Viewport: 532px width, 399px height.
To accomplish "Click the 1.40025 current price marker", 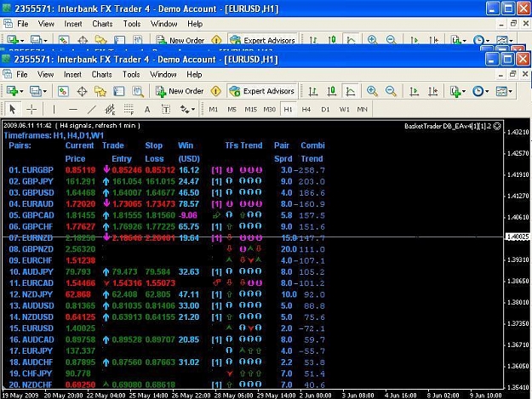I will 518,237.
